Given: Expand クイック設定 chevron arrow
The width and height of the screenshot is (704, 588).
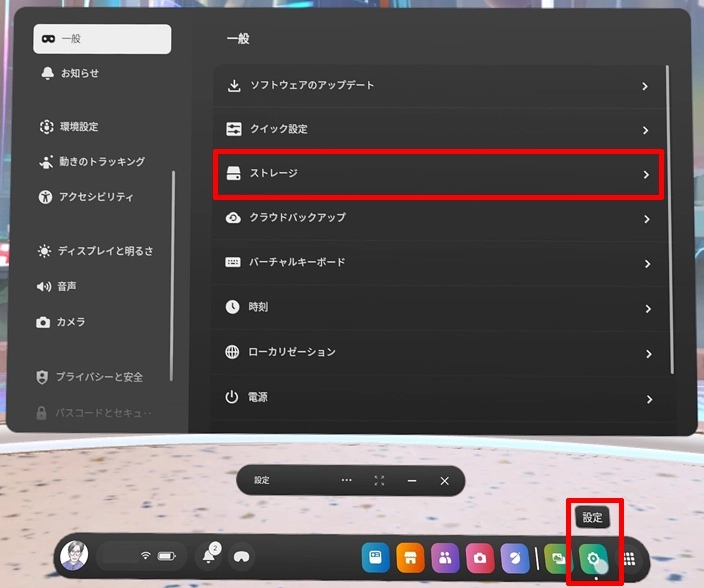Looking at the screenshot, I should (x=645, y=130).
